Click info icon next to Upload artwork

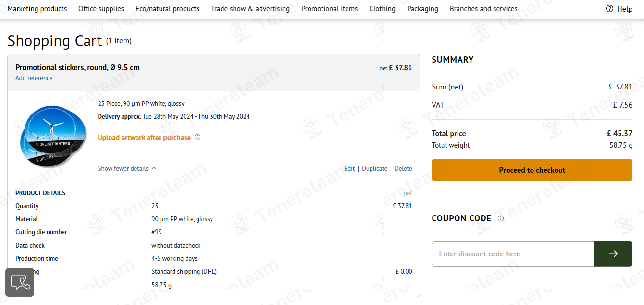point(197,137)
